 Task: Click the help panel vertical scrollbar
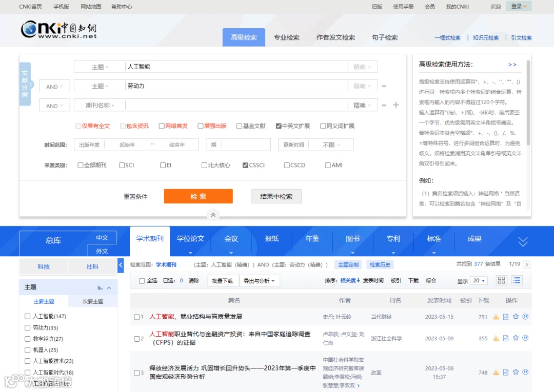(528, 102)
